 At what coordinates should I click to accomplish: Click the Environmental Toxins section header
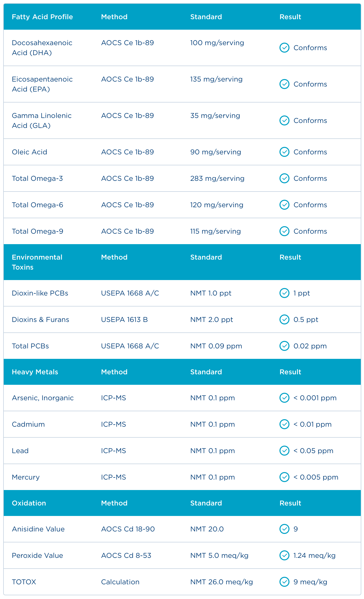tap(37, 262)
